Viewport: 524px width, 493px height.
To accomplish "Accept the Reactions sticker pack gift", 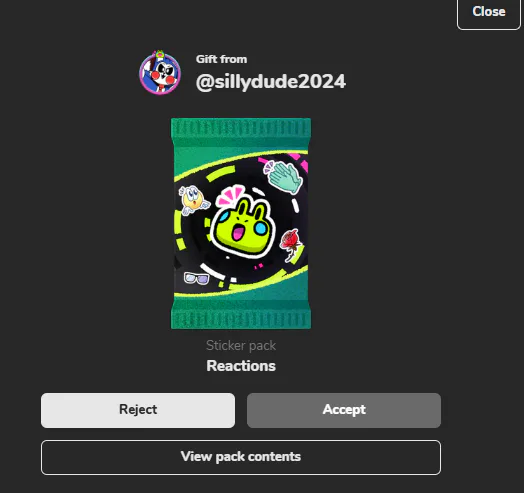I will coord(344,410).
